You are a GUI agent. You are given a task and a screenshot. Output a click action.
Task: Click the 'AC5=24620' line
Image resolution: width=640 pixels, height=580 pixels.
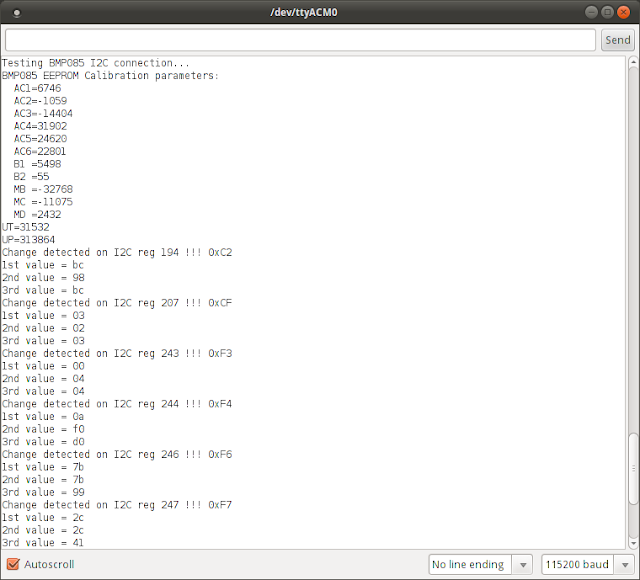[x=40, y=139]
